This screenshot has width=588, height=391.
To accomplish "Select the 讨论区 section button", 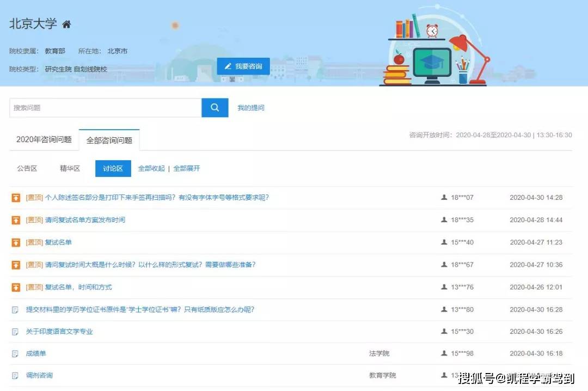I will [x=113, y=169].
